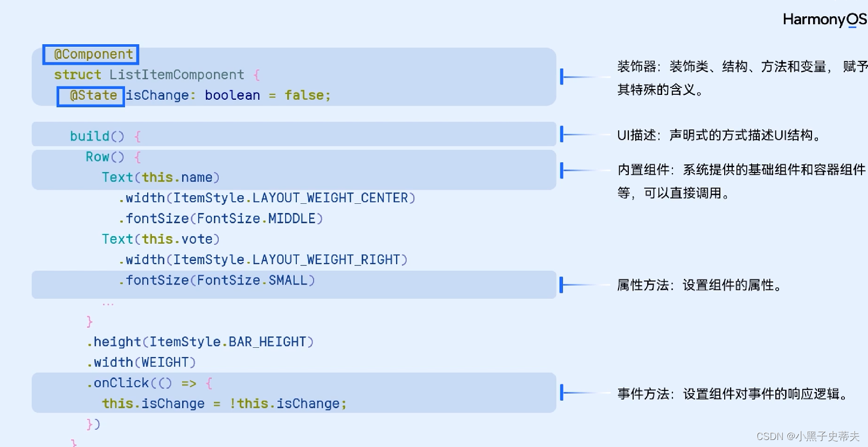Click the '等，可以直接调用。' annotation line

pos(675,193)
